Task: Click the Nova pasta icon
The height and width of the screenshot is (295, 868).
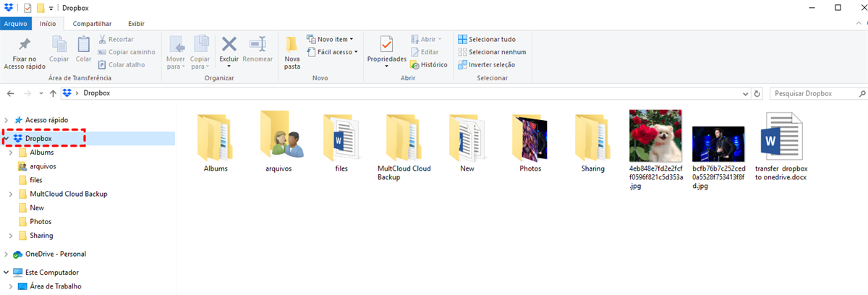Action: coord(292,43)
